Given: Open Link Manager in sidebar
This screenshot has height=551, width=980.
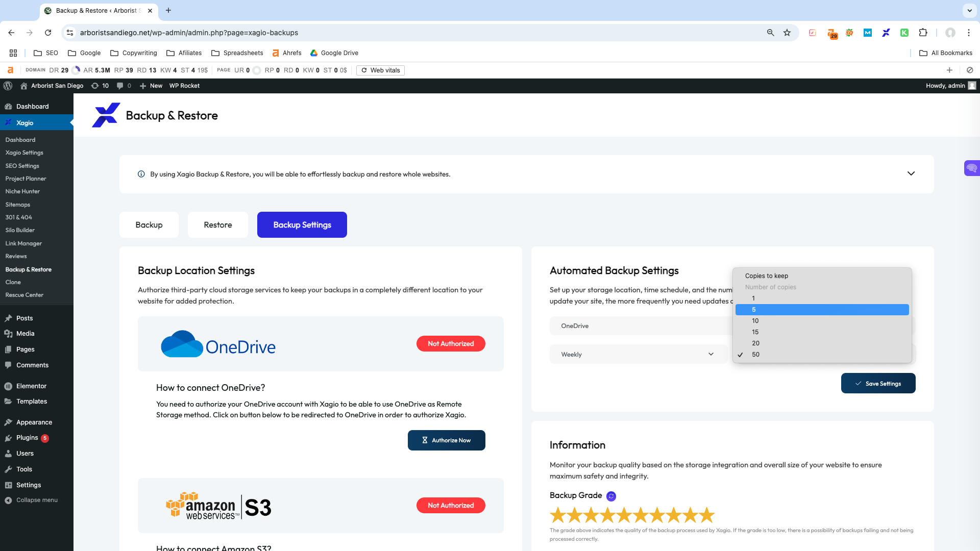Looking at the screenshot, I should (23, 243).
